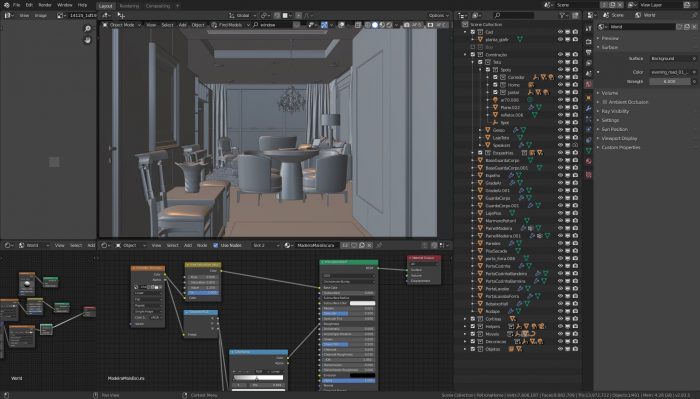Screen dimensions: 700x399
Task: Uncheck the Helpers collection checkbox
Action: pos(473,326)
